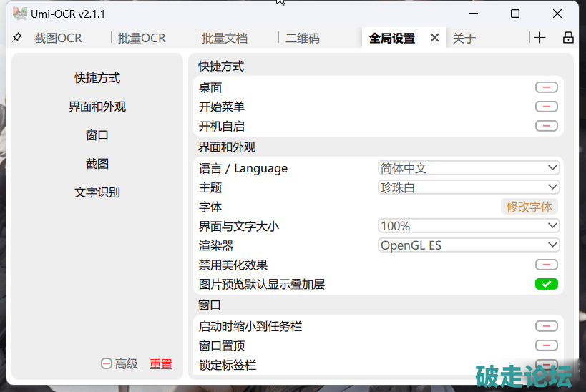Image resolution: width=586 pixels, height=392 pixels.
Task: Click the 修改字体 button
Action: pyautogui.click(x=529, y=207)
